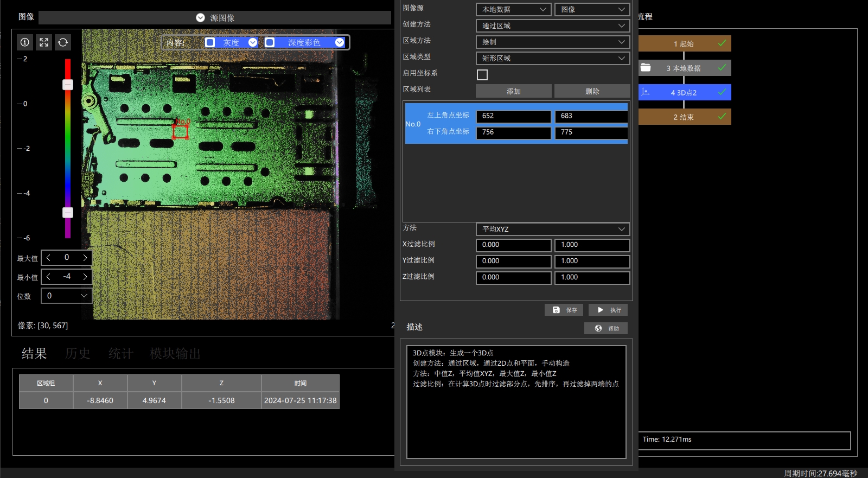Click the refresh icon in image toolbar
868x478 pixels.
pyautogui.click(x=63, y=42)
